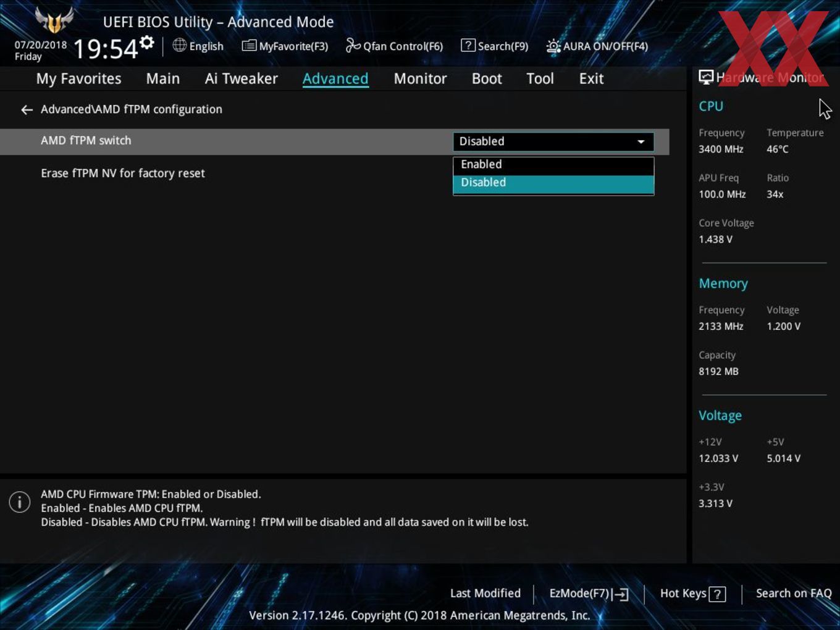Click the Core Voltage value 1.438 V

[715, 240]
